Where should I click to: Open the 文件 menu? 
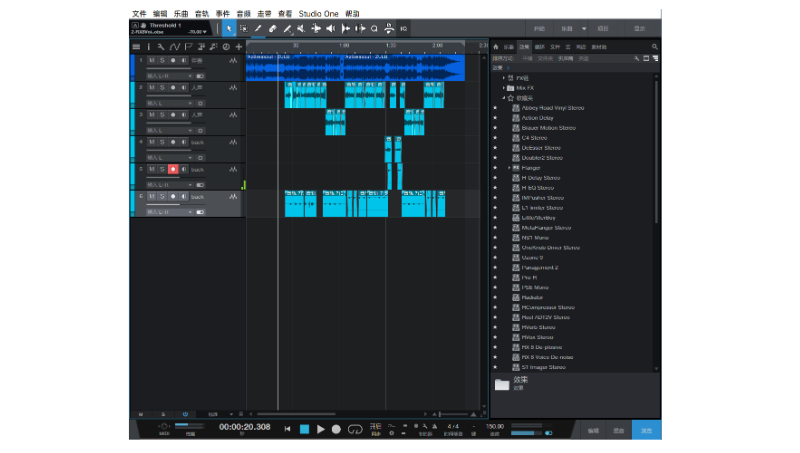coord(139,14)
